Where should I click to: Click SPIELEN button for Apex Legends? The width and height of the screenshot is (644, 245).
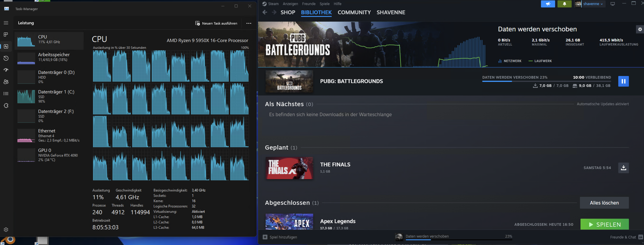tap(604, 224)
